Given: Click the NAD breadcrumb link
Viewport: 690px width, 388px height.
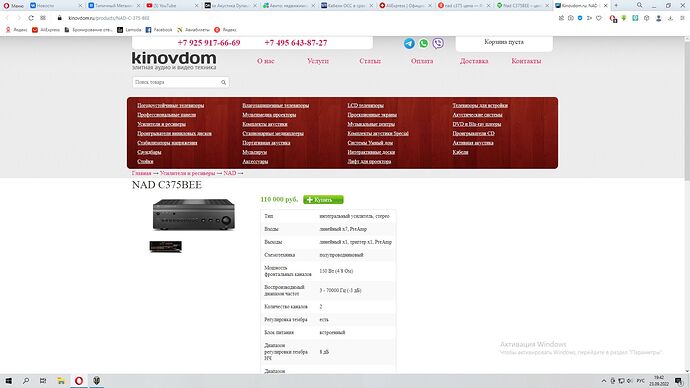Looking at the screenshot, I should pos(230,173).
